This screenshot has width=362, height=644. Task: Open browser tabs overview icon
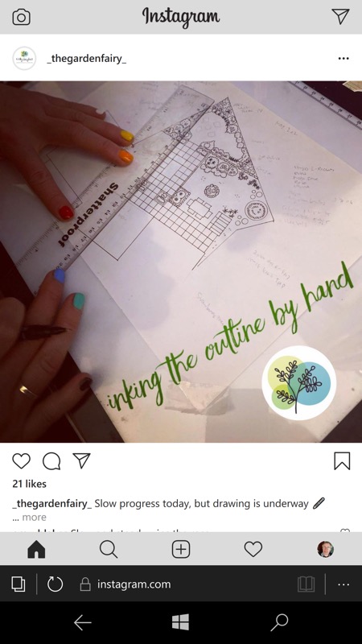point(18,584)
